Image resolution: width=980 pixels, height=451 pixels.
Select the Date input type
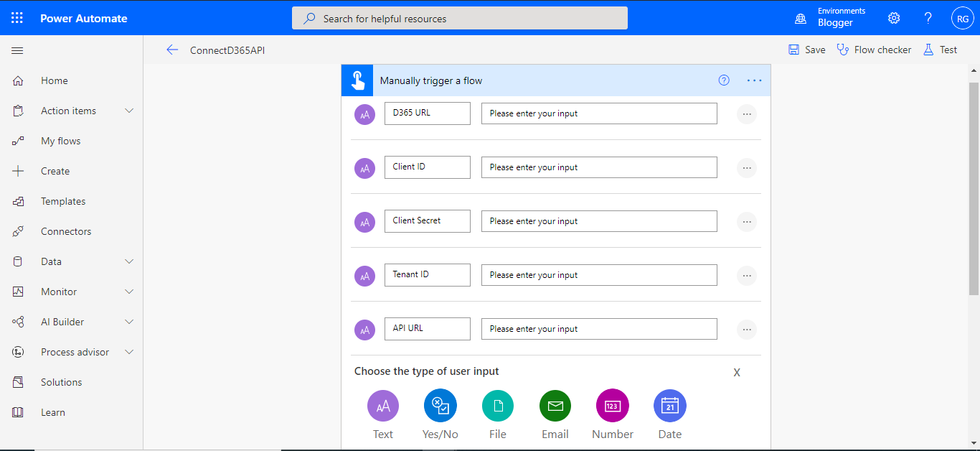point(669,405)
